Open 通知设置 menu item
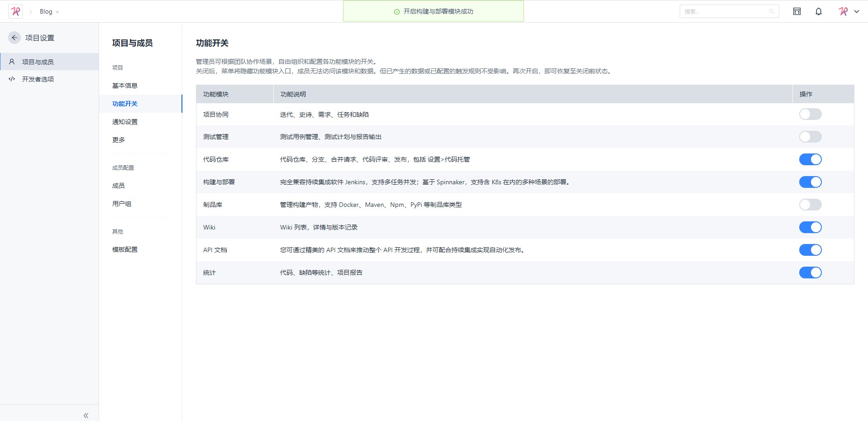868x421 pixels. [x=125, y=122]
